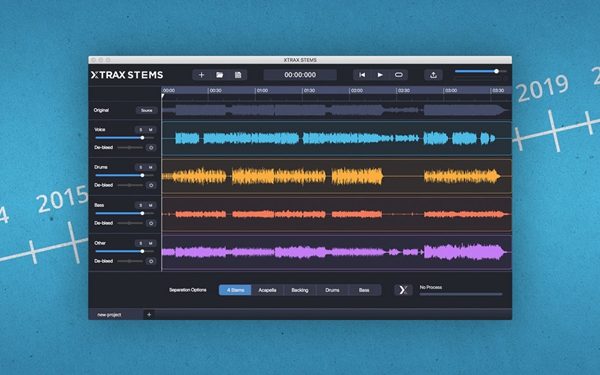Add a new audio file with plus icon
This screenshot has height=375, width=600.
point(201,75)
